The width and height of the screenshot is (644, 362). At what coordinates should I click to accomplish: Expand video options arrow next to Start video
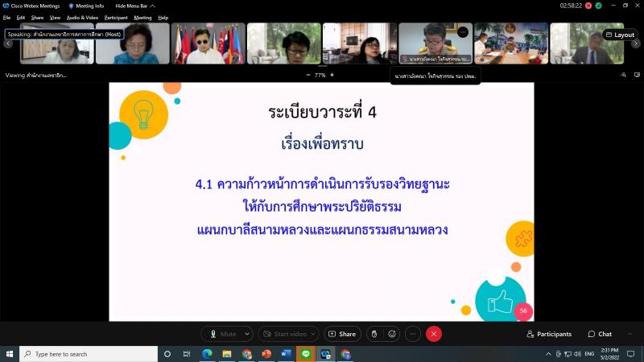click(x=313, y=334)
